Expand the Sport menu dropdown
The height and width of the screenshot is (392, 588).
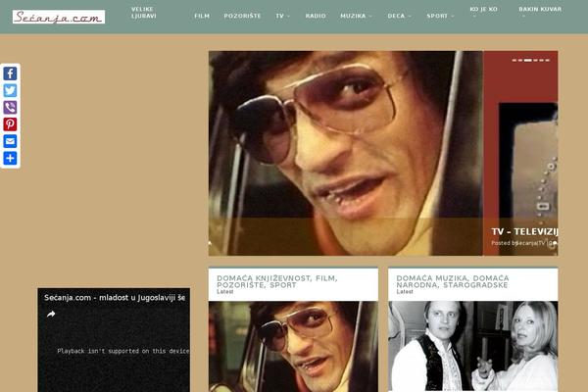pos(440,16)
